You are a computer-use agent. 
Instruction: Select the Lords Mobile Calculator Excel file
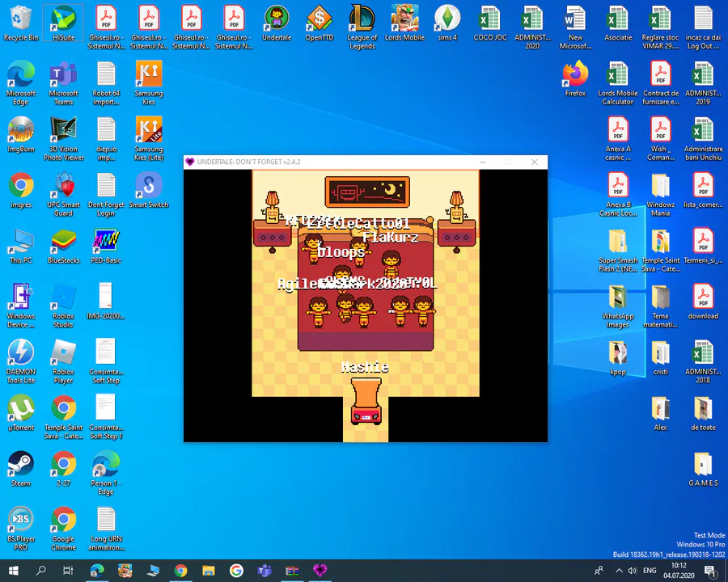pyautogui.click(x=617, y=82)
